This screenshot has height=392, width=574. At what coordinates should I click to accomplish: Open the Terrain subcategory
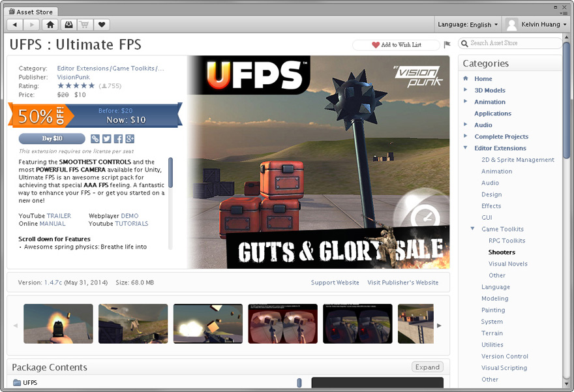click(x=492, y=333)
